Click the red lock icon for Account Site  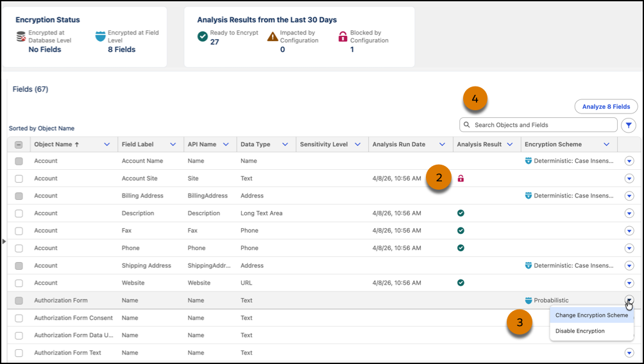461,179
